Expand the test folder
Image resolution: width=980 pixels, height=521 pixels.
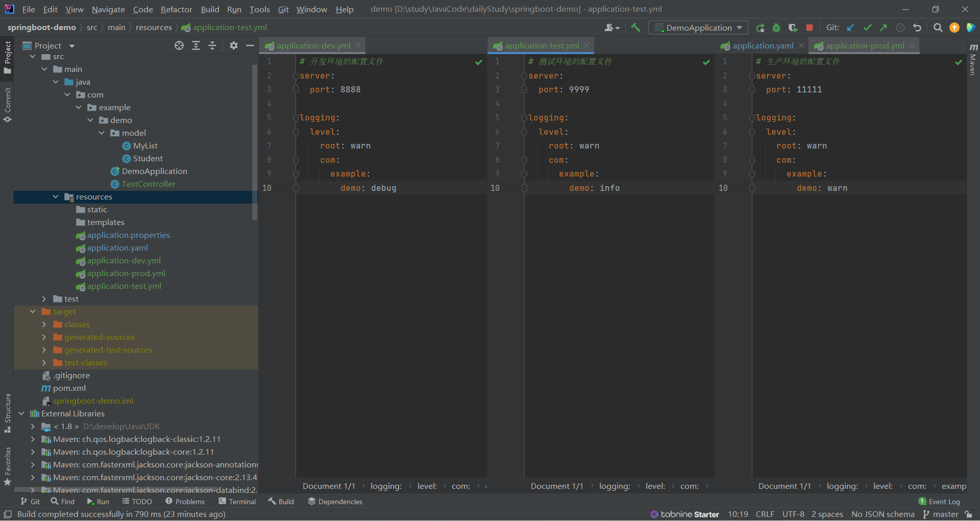(44, 299)
